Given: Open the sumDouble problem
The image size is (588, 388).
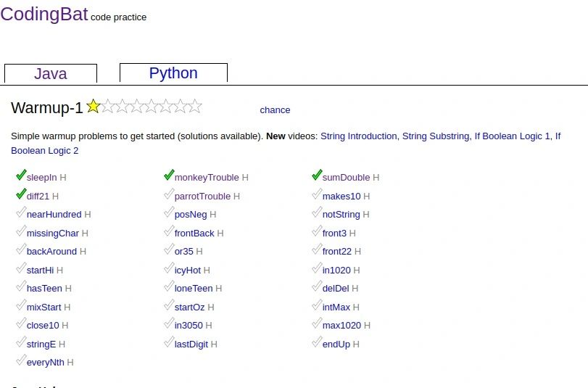Looking at the screenshot, I should pyautogui.click(x=346, y=178).
